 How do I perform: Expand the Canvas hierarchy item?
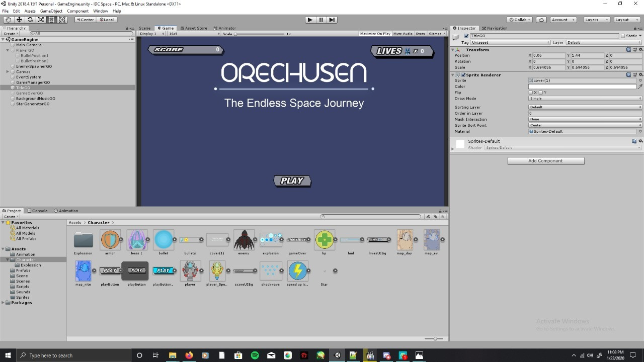8,72
